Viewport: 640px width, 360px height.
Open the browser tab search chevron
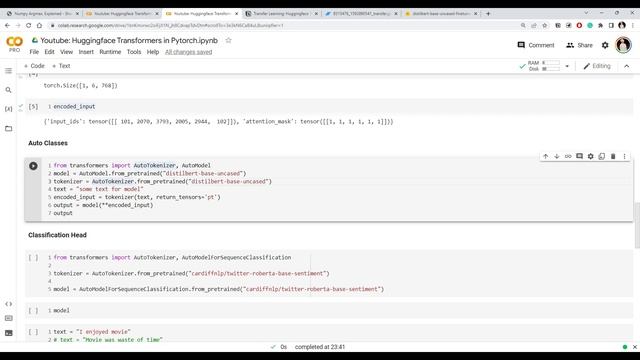coord(586,13)
